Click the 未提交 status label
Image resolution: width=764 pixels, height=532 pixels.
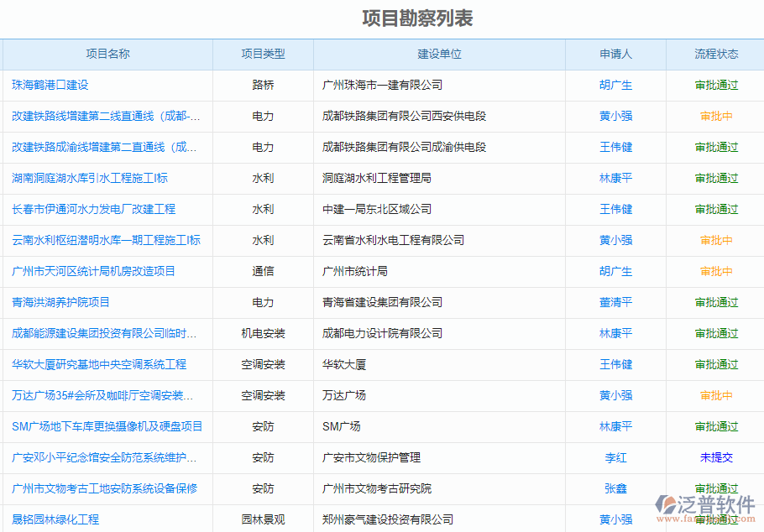(716, 457)
